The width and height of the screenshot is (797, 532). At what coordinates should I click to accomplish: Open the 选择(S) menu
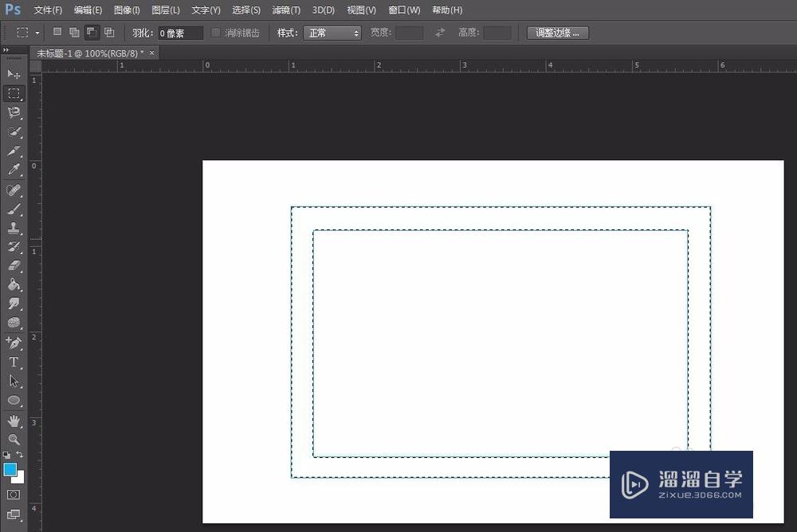tap(246, 10)
